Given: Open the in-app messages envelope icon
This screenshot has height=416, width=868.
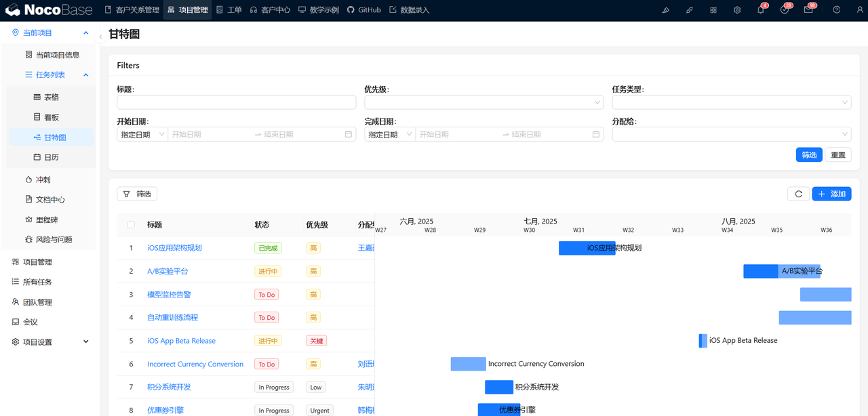Looking at the screenshot, I should [x=808, y=10].
